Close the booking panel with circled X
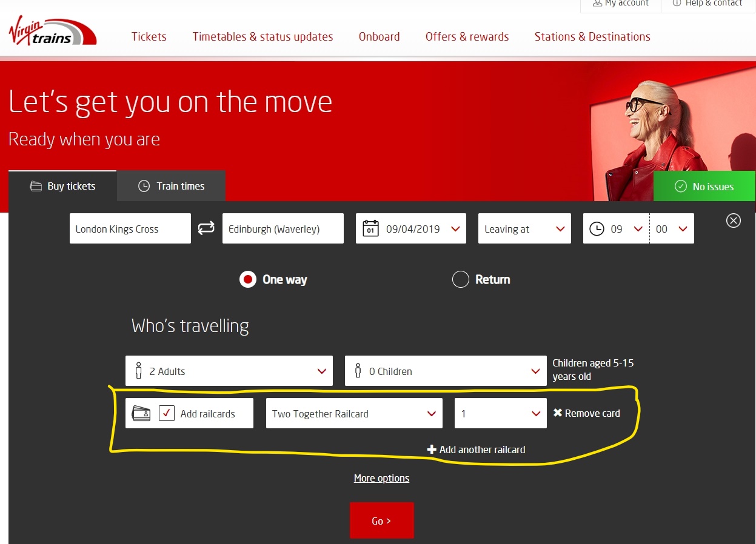The width and height of the screenshot is (756, 544). [734, 221]
